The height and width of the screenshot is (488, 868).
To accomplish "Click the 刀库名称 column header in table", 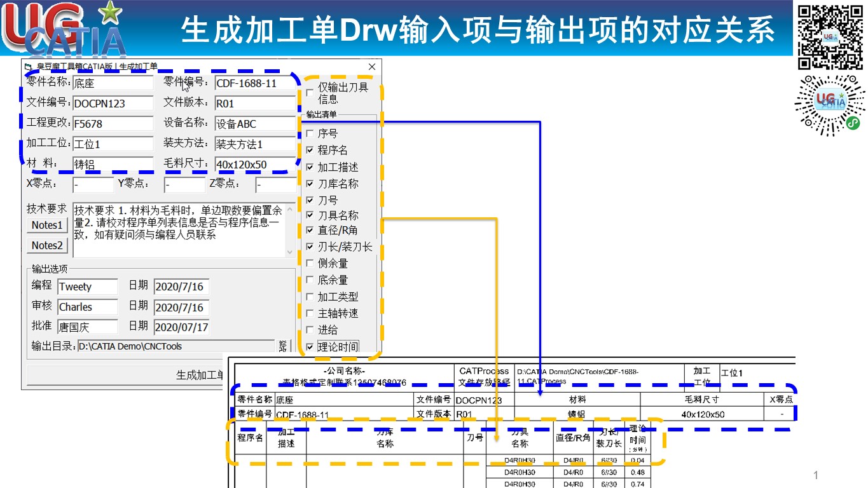I will tap(385, 438).
